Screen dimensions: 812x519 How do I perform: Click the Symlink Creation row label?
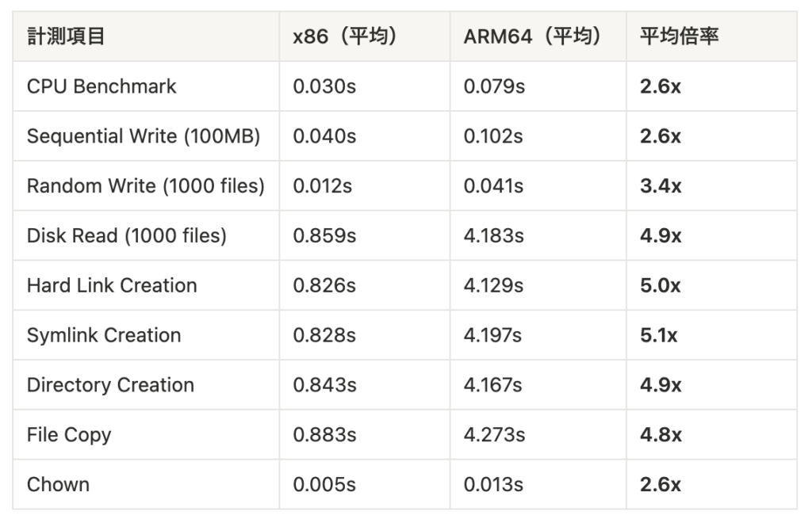click(104, 335)
